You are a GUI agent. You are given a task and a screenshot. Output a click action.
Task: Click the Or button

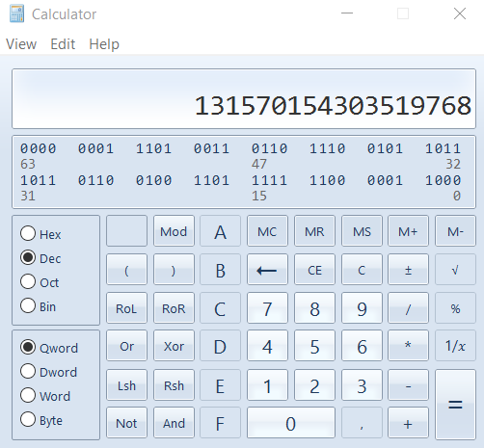click(x=126, y=346)
